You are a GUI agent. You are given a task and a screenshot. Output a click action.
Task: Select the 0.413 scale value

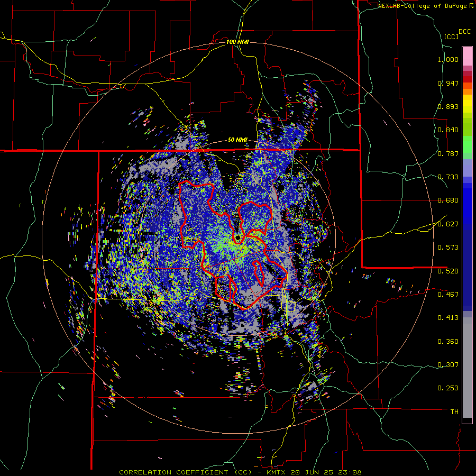(x=448, y=318)
